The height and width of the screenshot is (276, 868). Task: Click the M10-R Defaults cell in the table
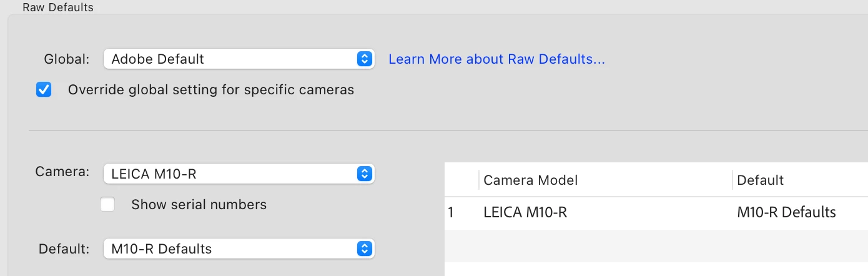[x=786, y=212]
